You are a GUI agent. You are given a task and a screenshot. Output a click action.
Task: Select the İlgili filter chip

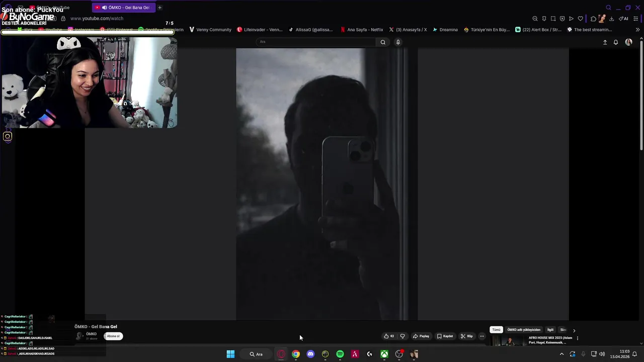coord(550,330)
